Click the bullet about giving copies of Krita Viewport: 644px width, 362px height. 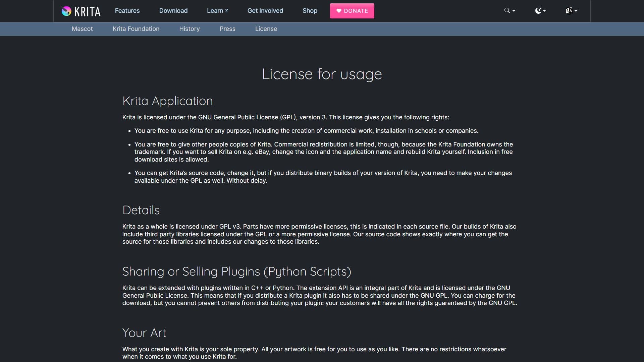(x=324, y=152)
